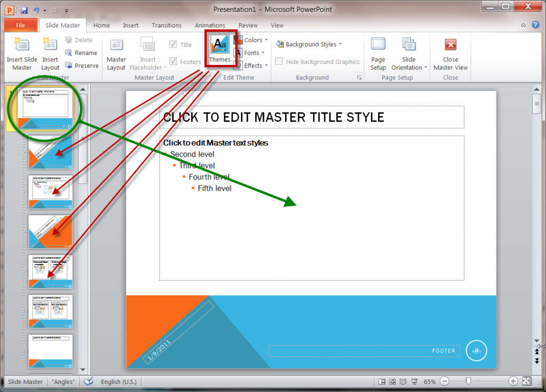Click the spell check status icon

pyautogui.click(x=89, y=381)
